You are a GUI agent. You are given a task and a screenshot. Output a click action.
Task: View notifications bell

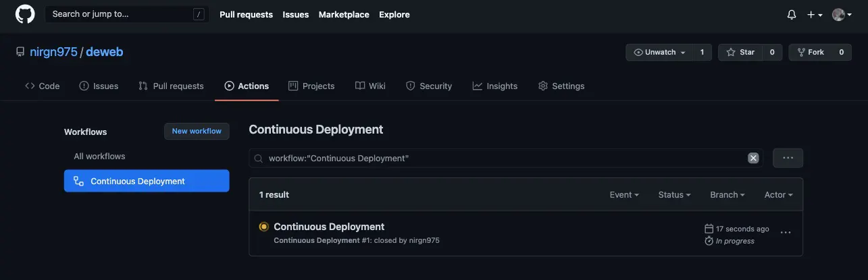[792, 15]
